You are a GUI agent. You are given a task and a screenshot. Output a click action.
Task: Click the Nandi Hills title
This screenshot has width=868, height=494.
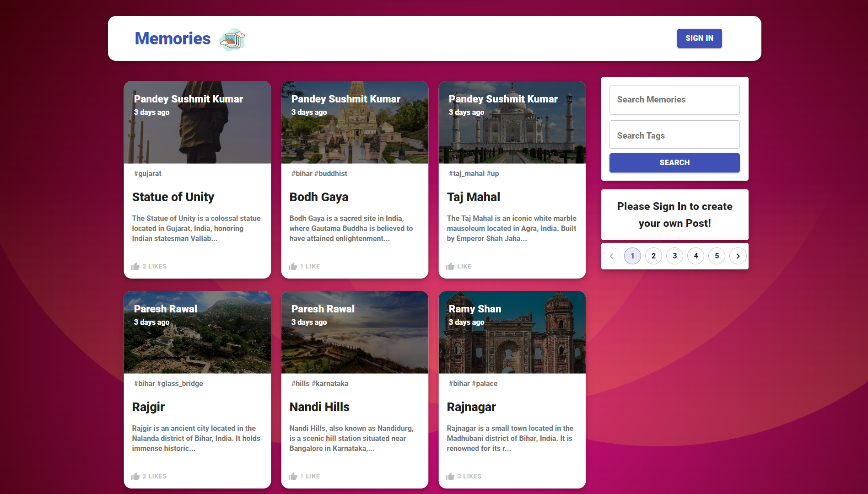point(319,407)
